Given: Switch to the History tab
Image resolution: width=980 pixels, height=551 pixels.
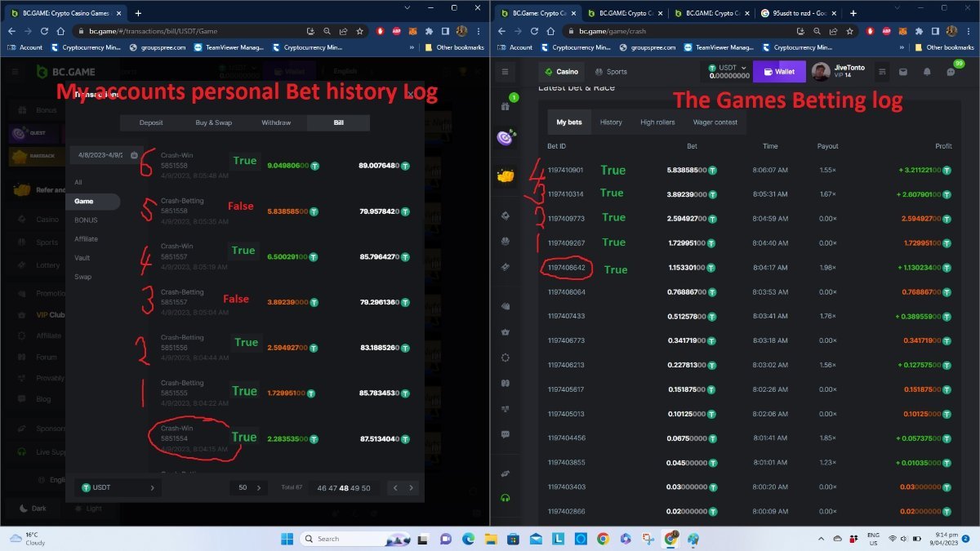Looking at the screenshot, I should pyautogui.click(x=611, y=122).
